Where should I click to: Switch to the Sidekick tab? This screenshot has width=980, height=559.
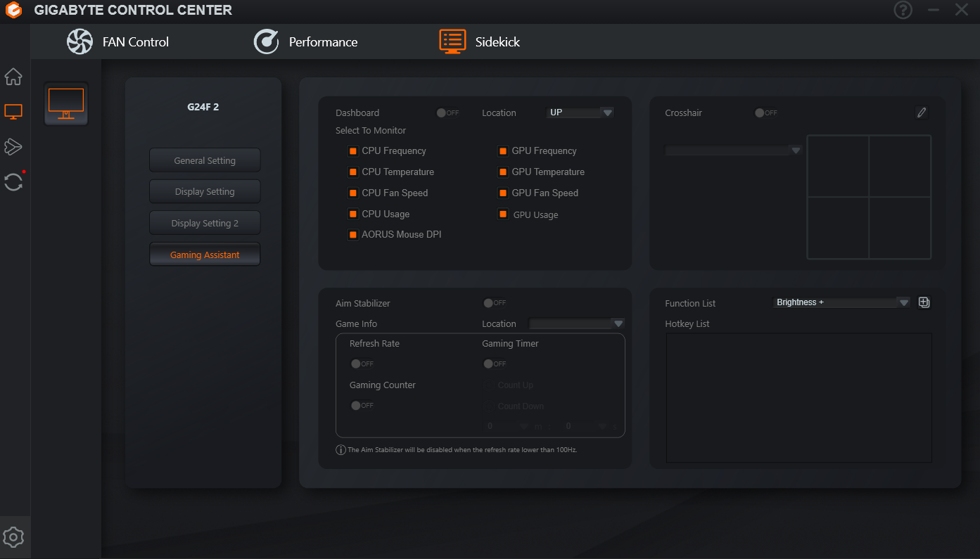click(479, 41)
